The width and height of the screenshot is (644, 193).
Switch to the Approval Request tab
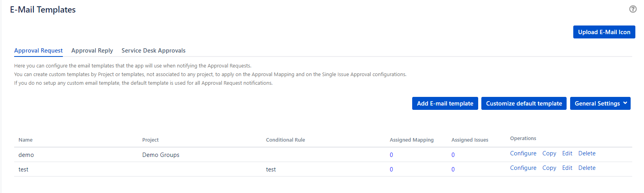(39, 51)
